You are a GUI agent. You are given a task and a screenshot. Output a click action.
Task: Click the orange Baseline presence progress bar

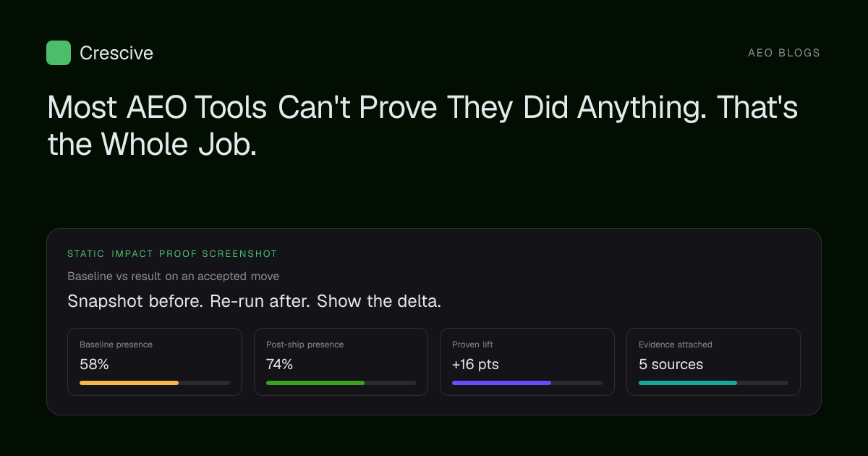[155, 382]
